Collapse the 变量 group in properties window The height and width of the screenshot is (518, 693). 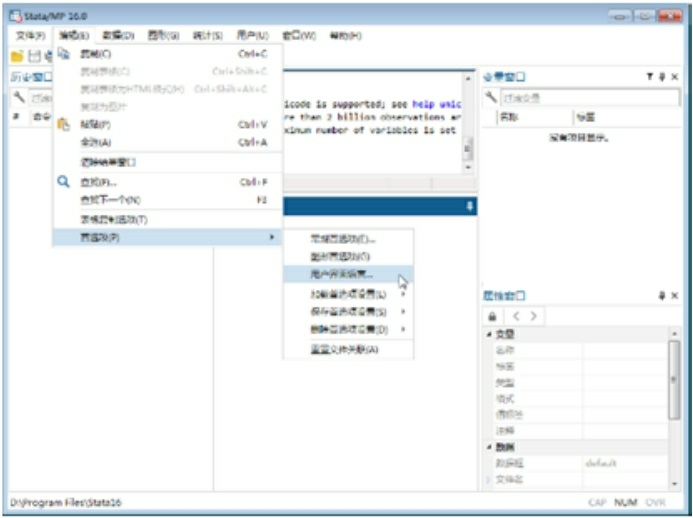pos(489,335)
